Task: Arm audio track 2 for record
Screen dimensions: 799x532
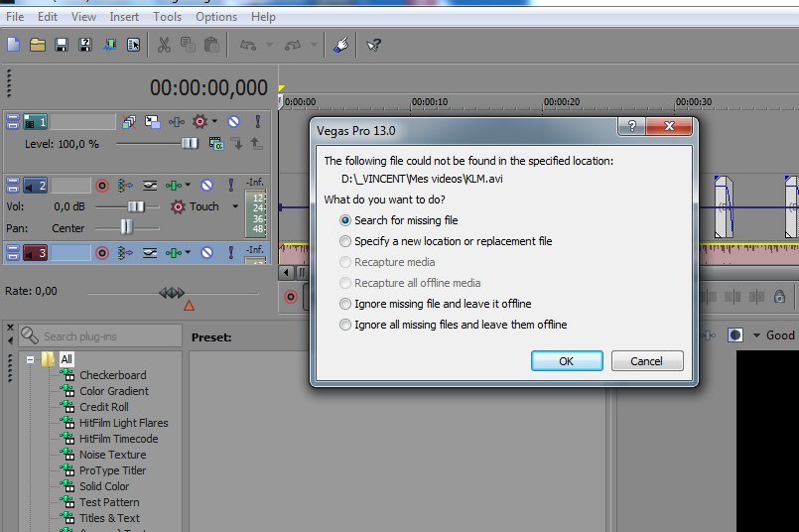Action: coord(102,186)
